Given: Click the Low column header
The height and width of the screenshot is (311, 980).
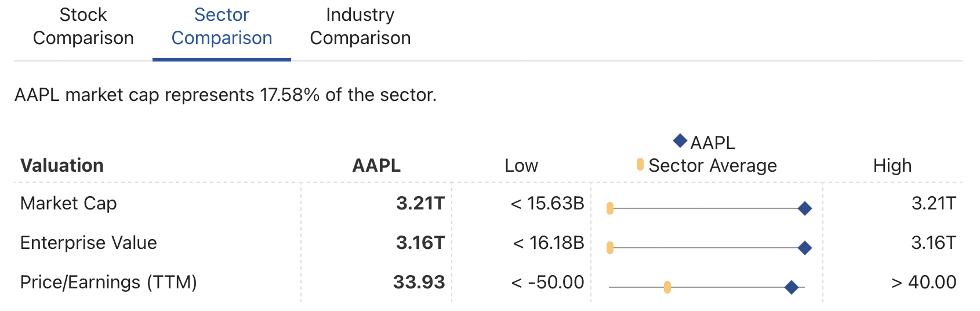Looking at the screenshot, I should [x=521, y=166].
